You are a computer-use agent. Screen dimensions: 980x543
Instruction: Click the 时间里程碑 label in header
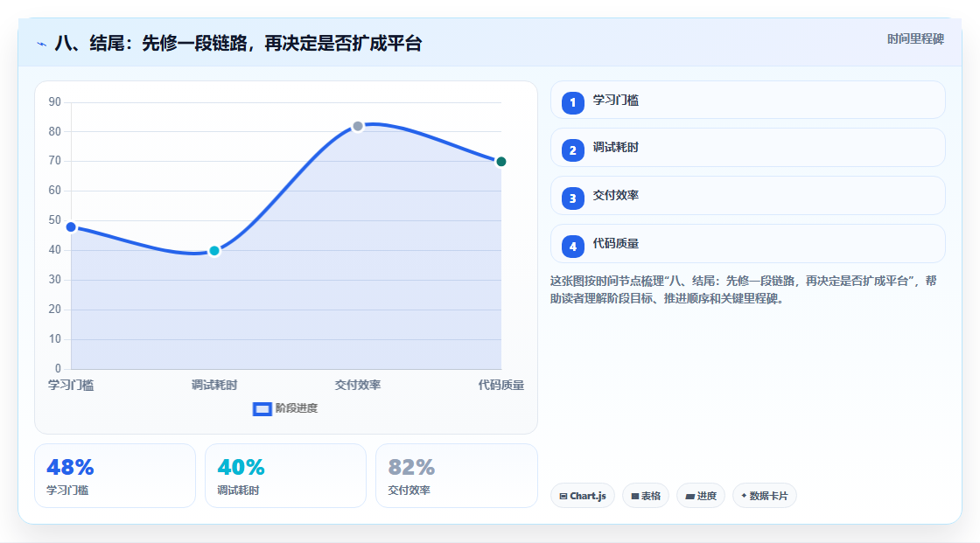pyautogui.click(x=915, y=38)
